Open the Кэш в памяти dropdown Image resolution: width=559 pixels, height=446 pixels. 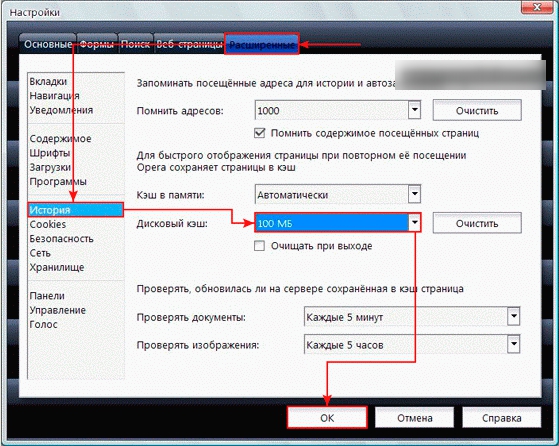tap(338, 195)
